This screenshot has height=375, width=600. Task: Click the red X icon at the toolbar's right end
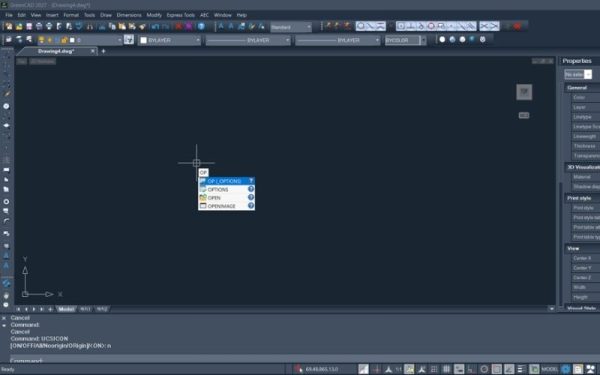click(517, 26)
